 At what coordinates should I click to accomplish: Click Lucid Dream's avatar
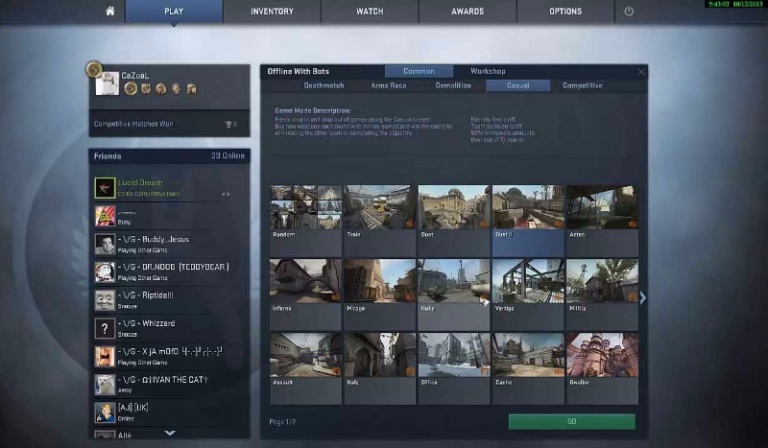click(x=105, y=188)
